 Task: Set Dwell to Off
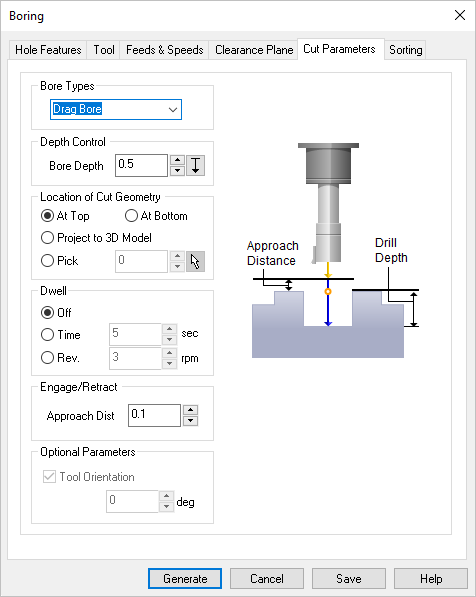tap(47, 313)
